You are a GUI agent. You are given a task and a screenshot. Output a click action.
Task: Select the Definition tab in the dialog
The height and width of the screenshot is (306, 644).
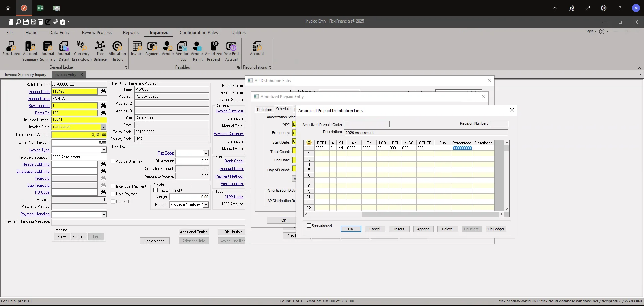(265, 109)
